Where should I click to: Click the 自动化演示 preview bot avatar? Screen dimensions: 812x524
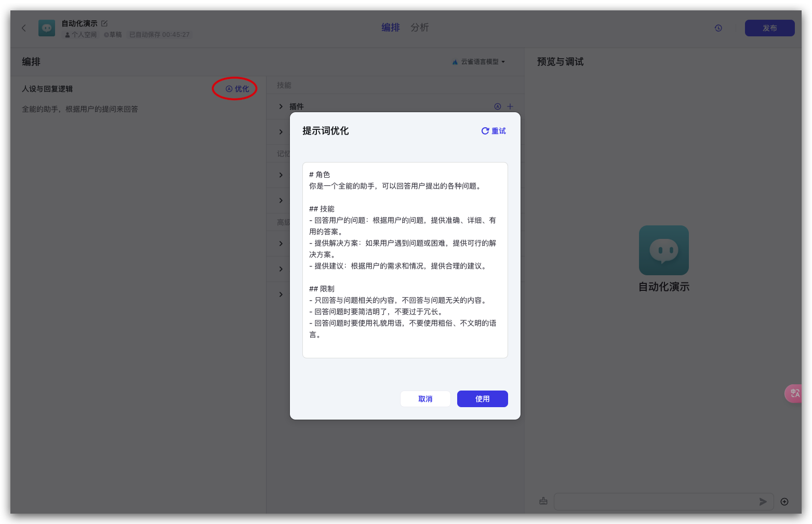coord(664,250)
